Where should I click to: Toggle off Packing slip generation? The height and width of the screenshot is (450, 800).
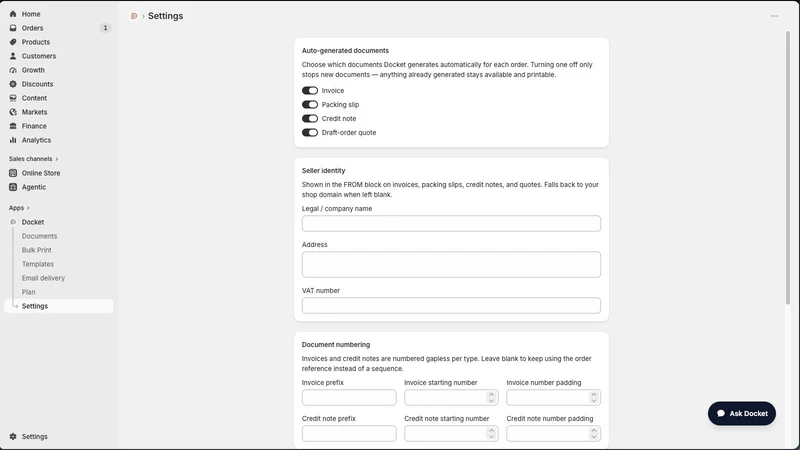[310, 105]
